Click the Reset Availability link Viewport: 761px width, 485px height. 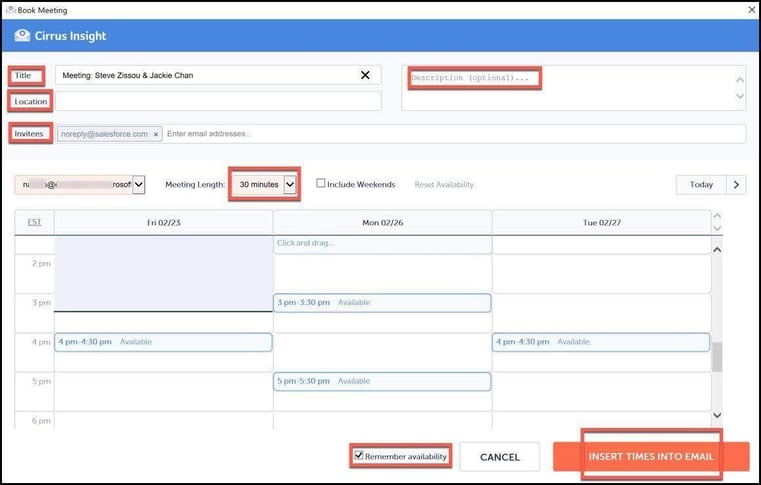[444, 184]
